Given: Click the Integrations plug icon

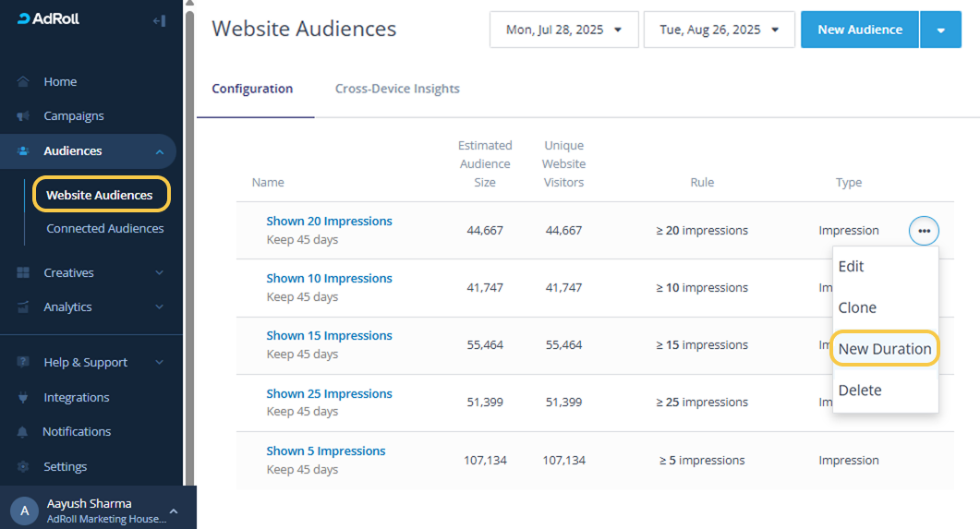Looking at the screenshot, I should 23,398.
